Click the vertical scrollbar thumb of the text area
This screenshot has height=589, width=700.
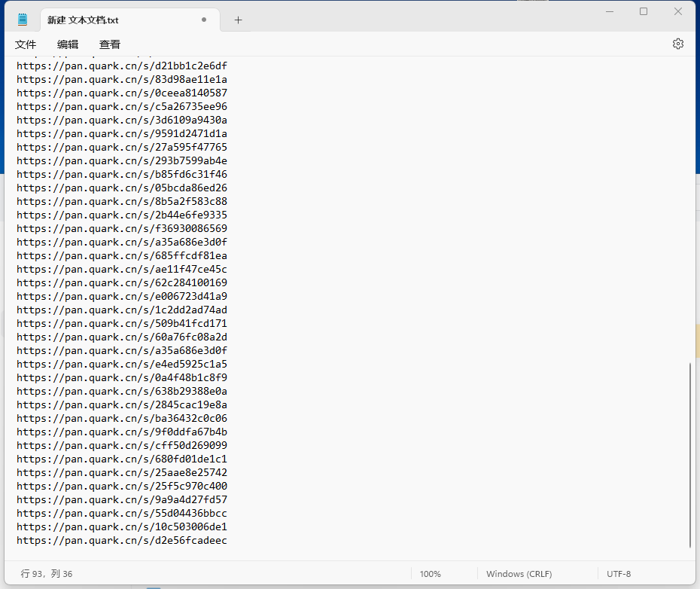coord(689,455)
